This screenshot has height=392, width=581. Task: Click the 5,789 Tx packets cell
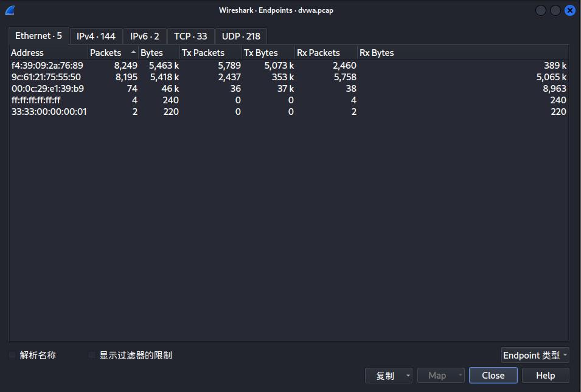point(229,66)
